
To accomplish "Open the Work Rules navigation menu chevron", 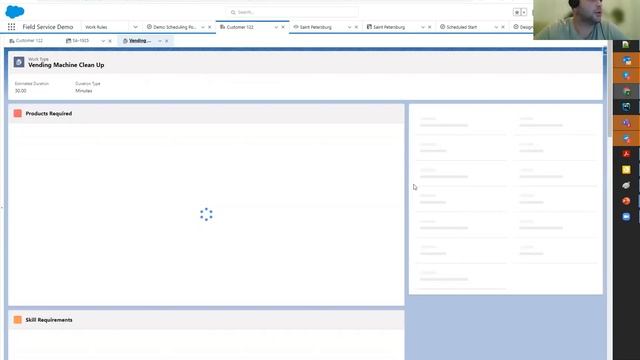I will [136, 27].
